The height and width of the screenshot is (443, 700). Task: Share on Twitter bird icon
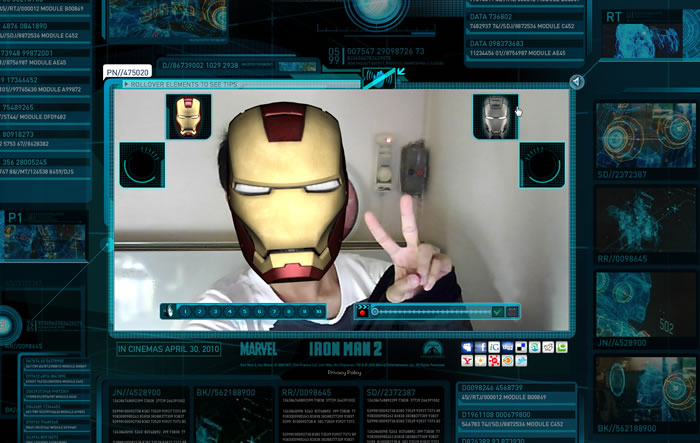point(521,361)
